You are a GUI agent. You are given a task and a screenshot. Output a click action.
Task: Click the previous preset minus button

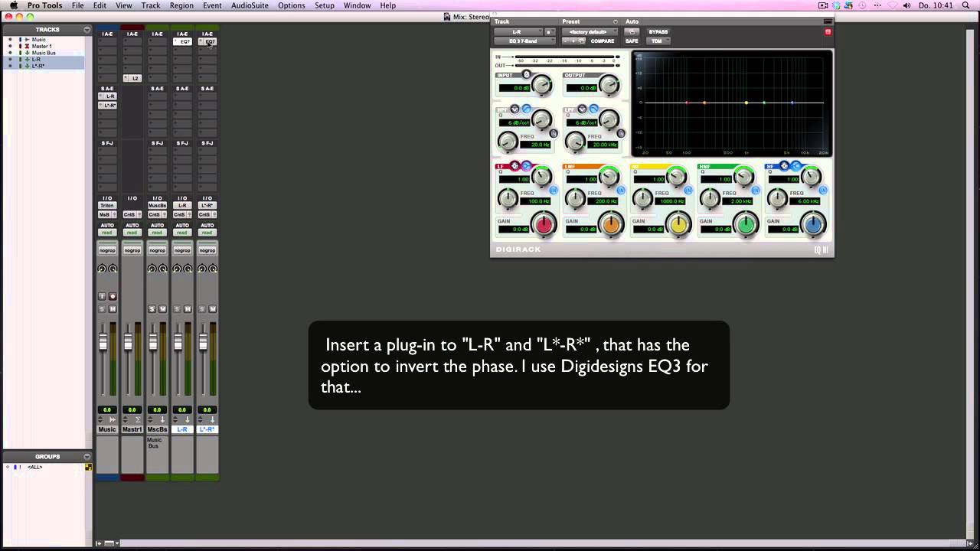[566, 41]
